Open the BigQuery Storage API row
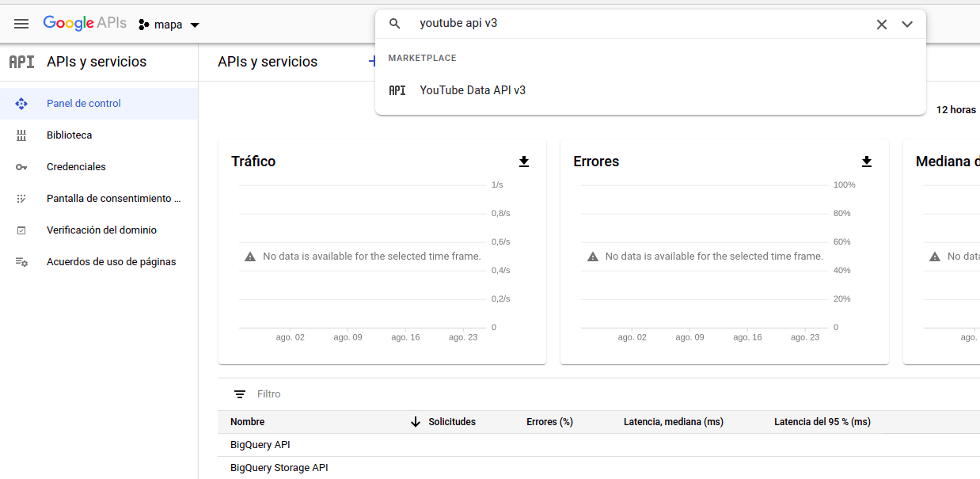Viewport: 980px width, 479px height. 598,468
